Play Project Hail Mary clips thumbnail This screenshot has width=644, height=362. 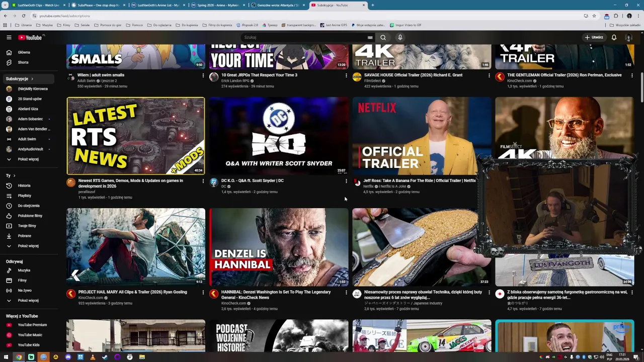[136, 247]
